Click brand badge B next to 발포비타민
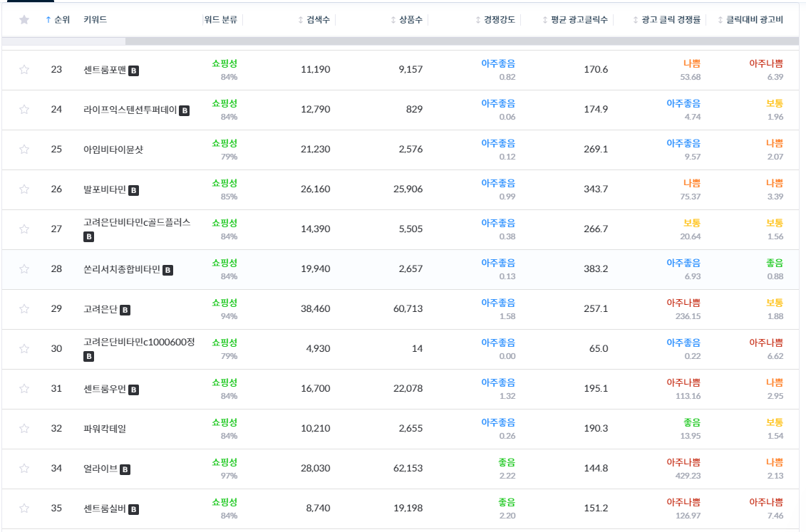806x532 pixels. [x=134, y=191]
